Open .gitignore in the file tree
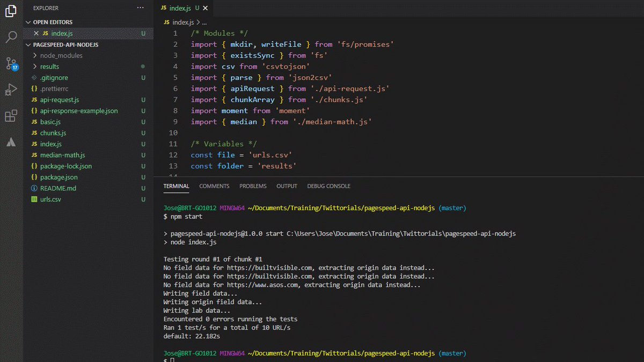 point(54,78)
